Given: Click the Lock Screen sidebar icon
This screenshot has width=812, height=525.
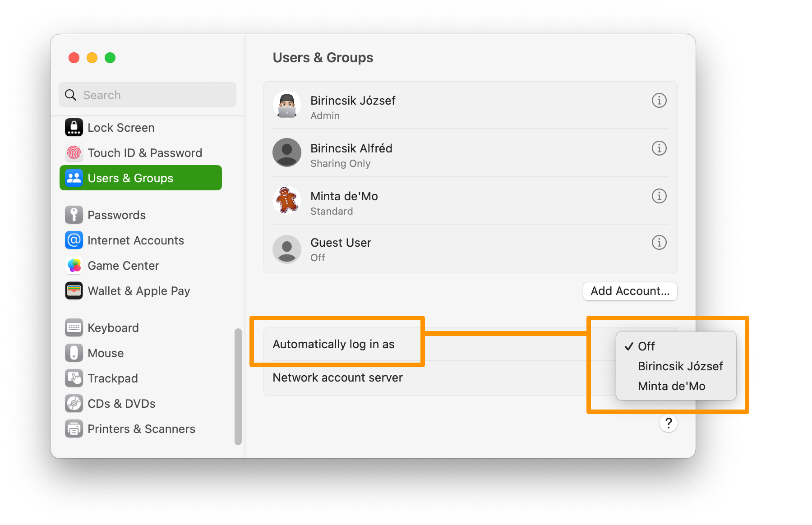Looking at the screenshot, I should [74, 127].
